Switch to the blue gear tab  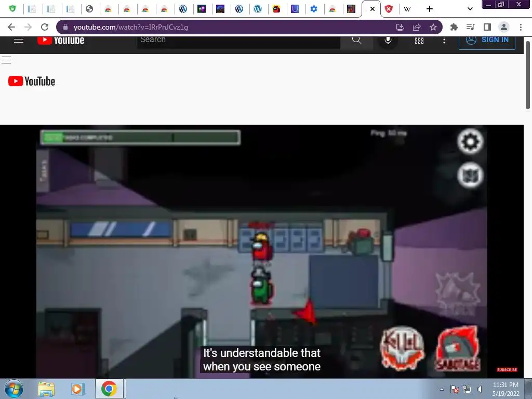(314, 9)
